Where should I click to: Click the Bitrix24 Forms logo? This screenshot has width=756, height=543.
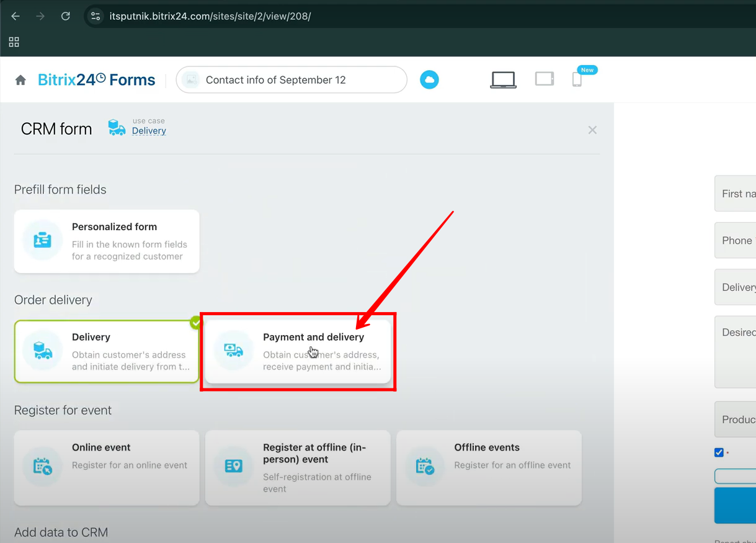coord(96,80)
